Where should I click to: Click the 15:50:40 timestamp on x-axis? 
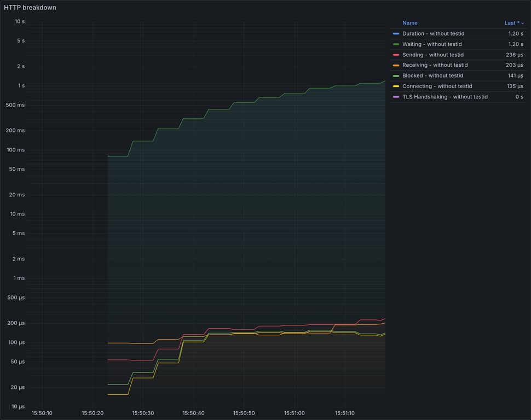click(193, 413)
